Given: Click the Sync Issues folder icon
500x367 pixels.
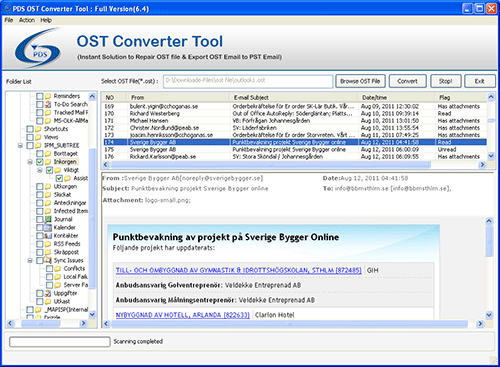Looking at the screenshot, I should [48, 260].
